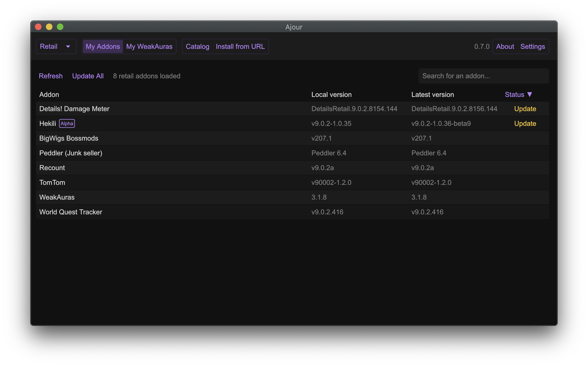This screenshot has height=366, width=588.
Task: Select the World Quest Tracker row
Action: tap(71, 212)
